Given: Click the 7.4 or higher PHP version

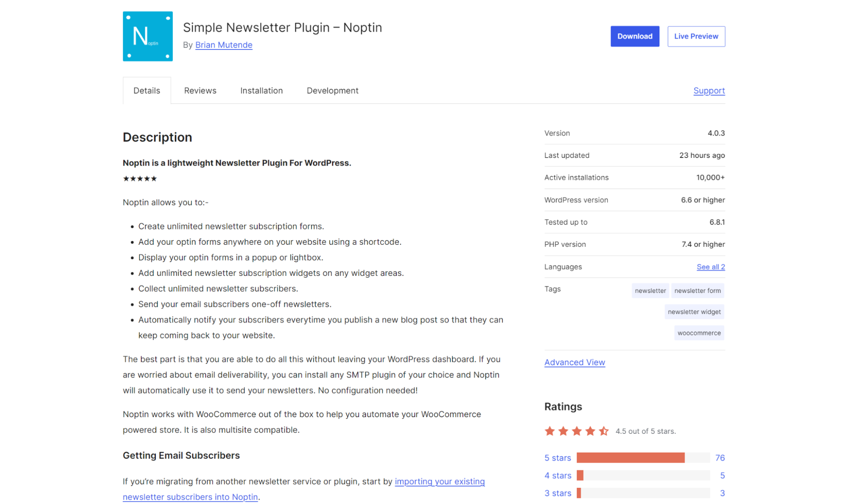Looking at the screenshot, I should click(x=703, y=244).
